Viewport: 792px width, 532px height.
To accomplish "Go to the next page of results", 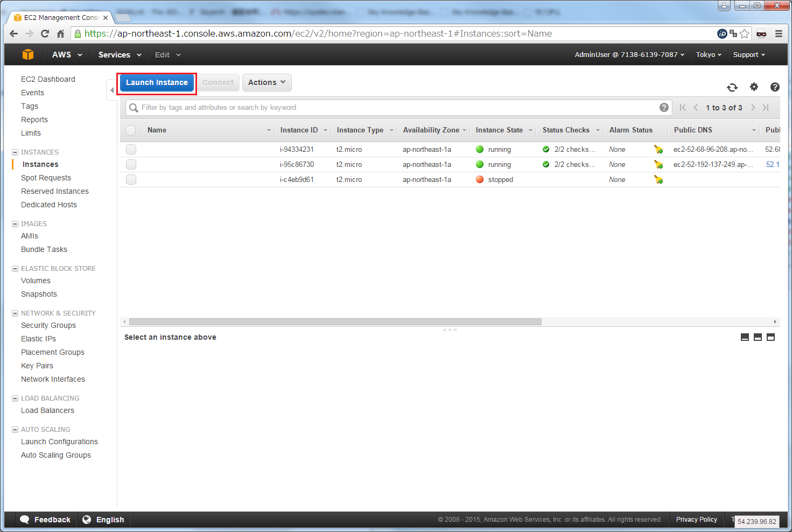I will [x=753, y=108].
